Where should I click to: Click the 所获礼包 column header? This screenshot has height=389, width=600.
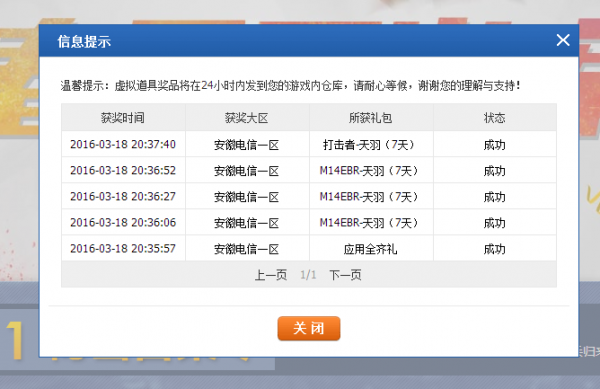(370, 118)
